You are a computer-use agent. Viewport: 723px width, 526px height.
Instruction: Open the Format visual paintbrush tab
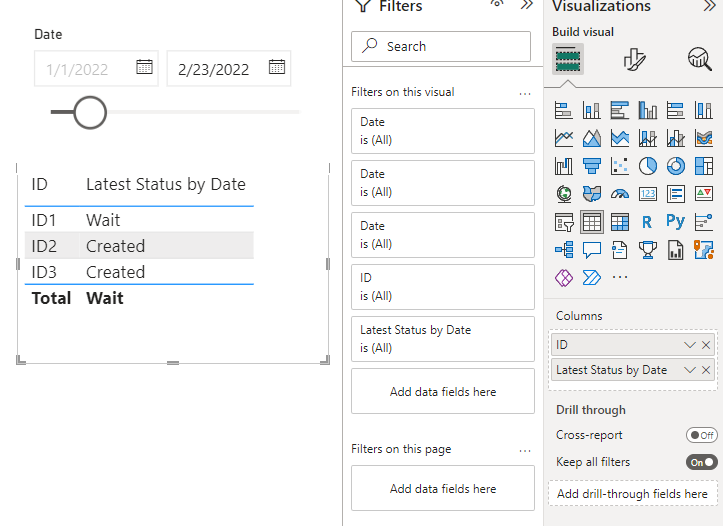point(634,59)
